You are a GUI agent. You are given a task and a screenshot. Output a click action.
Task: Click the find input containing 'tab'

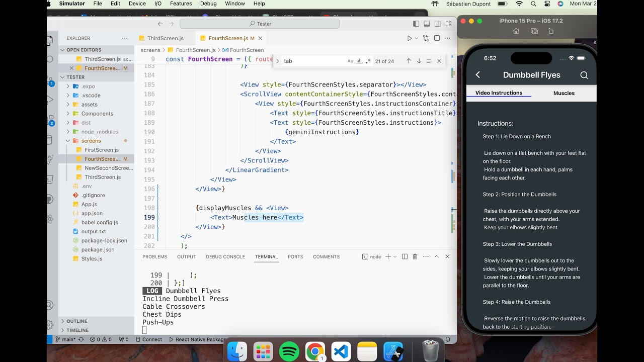click(313, 61)
